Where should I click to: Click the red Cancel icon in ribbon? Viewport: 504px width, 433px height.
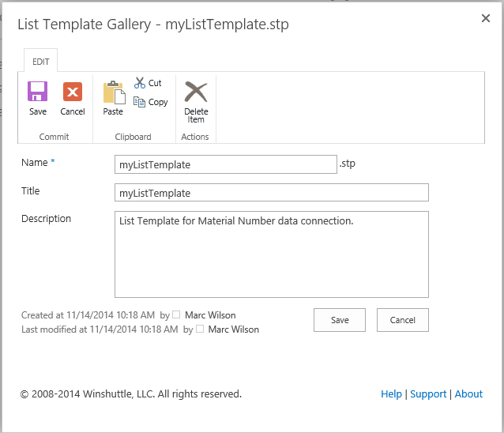[73, 92]
